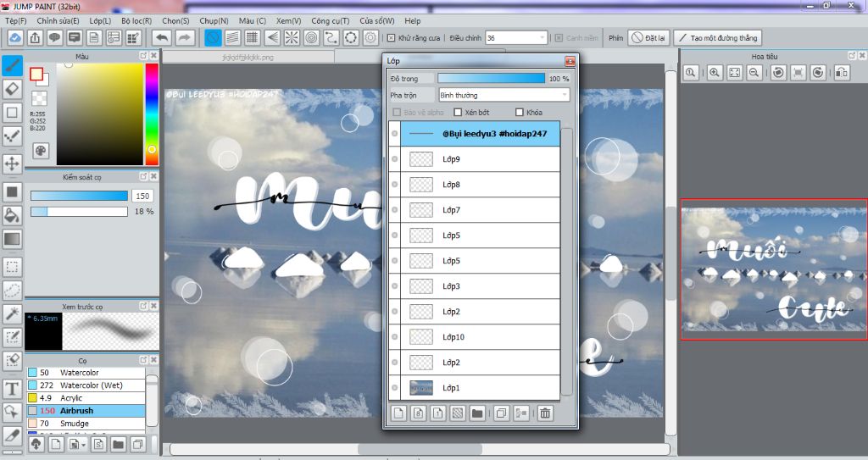Enable crisscross grid snap guide
Image resolution: width=868 pixels, height=460 pixels.
253,37
